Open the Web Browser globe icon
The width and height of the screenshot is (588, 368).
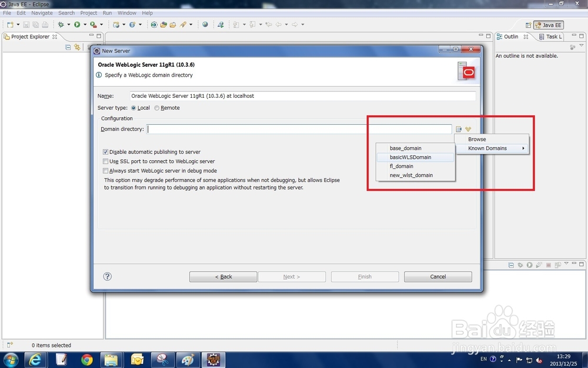[x=205, y=24]
